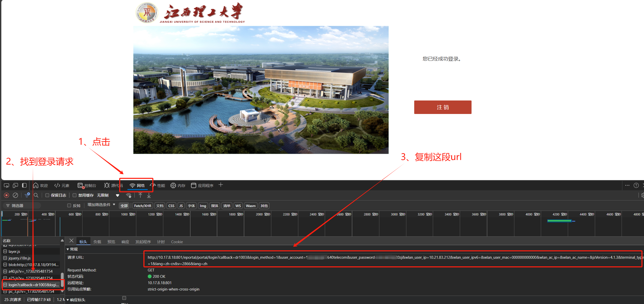644x304 pixels.
Task: Toggle device emulation icon
Action: click(15, 185)
